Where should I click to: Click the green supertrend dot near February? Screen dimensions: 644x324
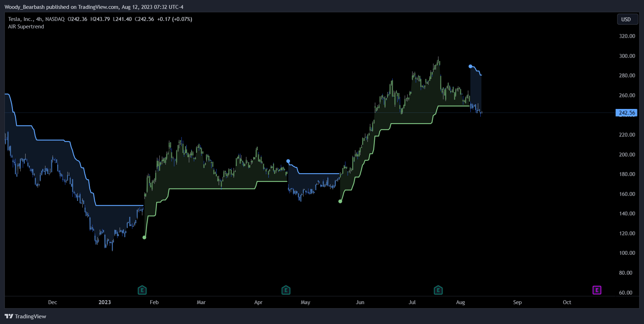144,237
